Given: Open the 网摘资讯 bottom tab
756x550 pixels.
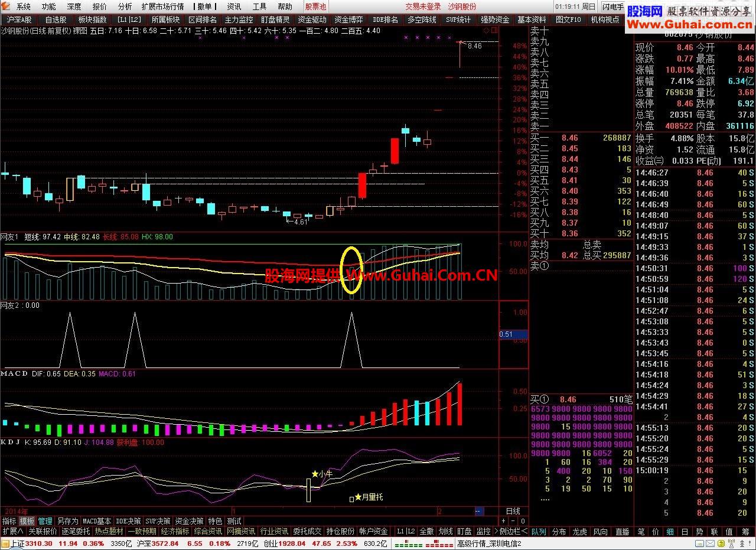Looking at the screenshot, I should click(x=241, y=531).
